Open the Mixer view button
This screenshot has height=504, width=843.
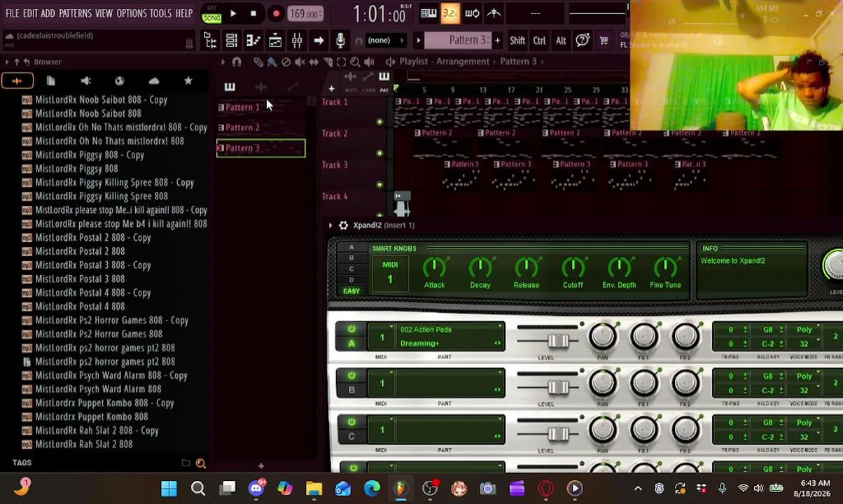[297, 41]
